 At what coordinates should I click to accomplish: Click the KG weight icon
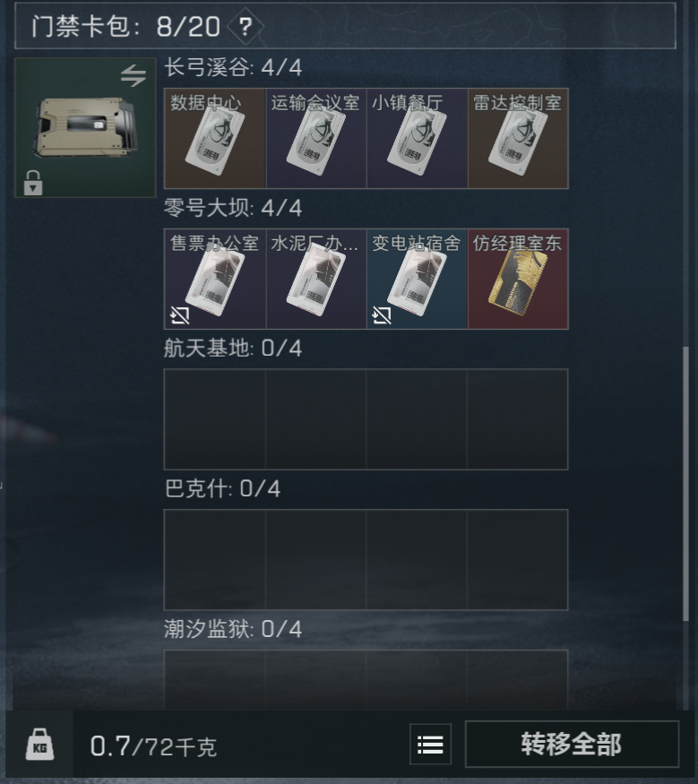[x=40, y=745]
